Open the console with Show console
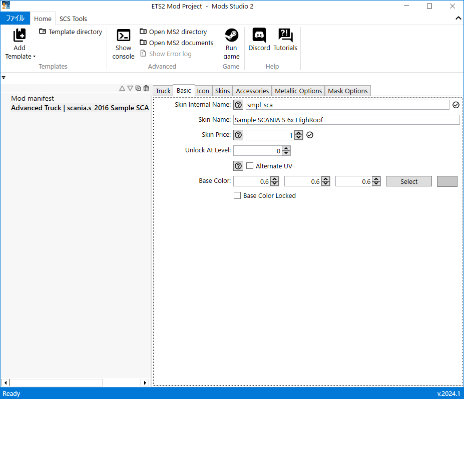 123,36
